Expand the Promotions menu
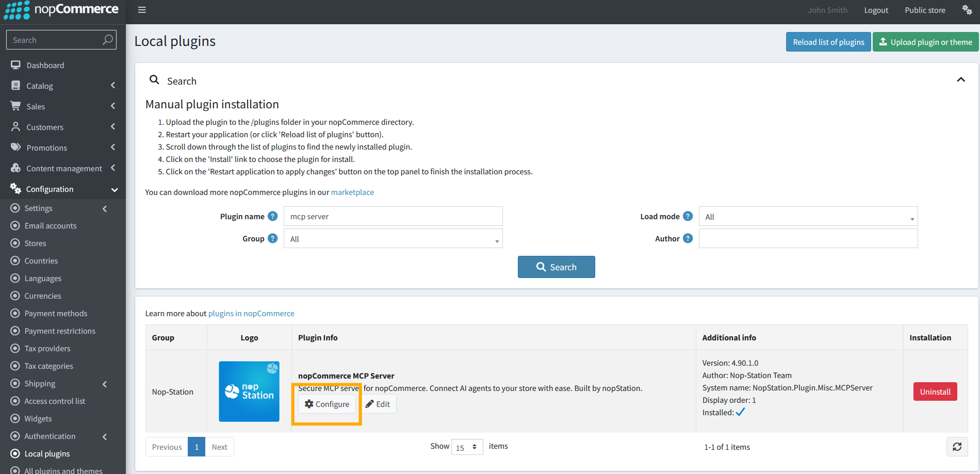This screenshot has height=474, width=980. tap(63, 148)
